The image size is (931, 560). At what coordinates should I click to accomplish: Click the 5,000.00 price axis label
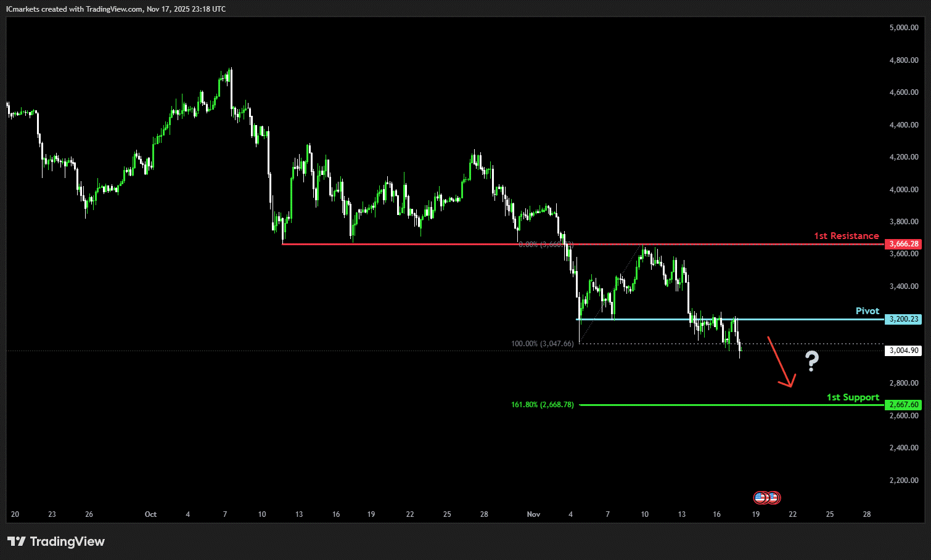903,28
